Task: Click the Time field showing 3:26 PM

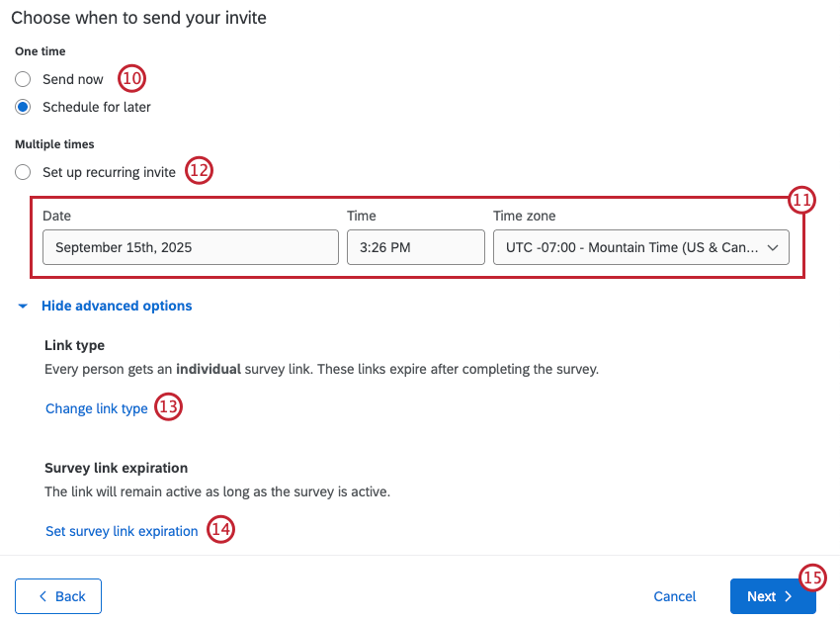Action: pyautogui.click(x=415, y=247)
